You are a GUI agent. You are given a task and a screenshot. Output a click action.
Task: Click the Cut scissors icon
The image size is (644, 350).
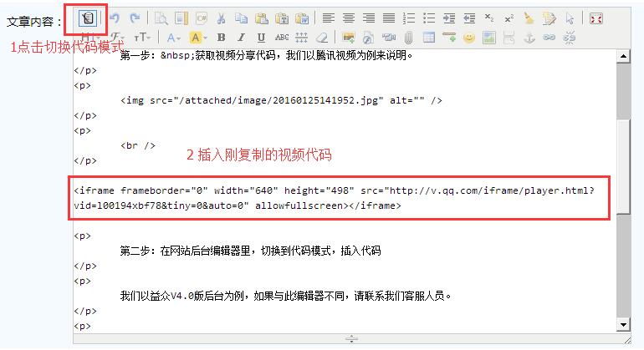[x=221, y=18]
